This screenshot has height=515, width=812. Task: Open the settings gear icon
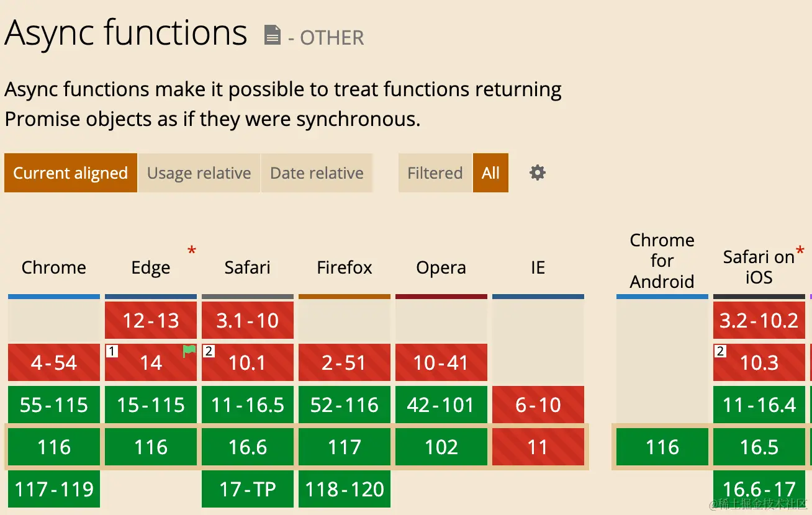538,173
